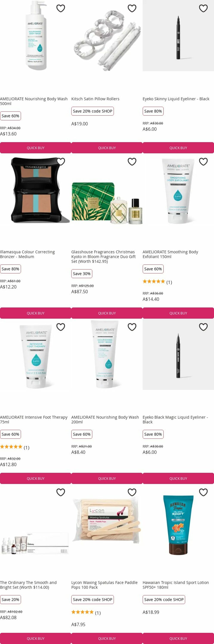
Task: Heart the Glasshouse Fragrances Kyoto gift set
Action: click(132, 162)
